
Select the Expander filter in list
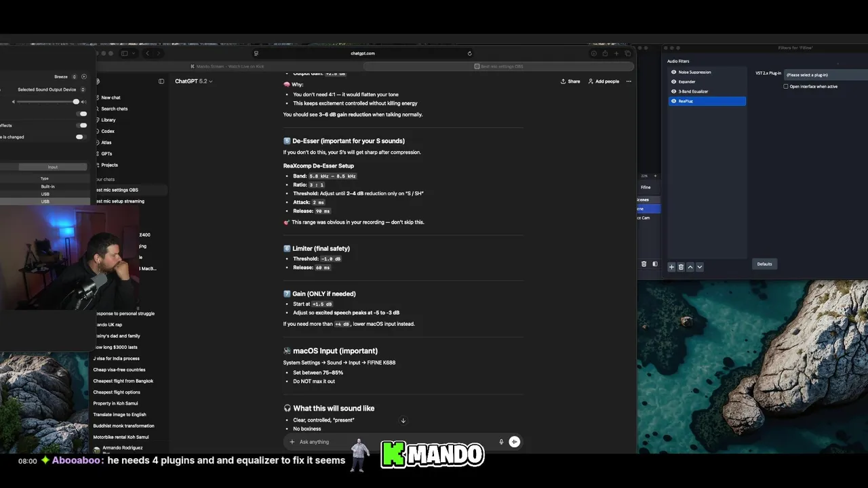pos(707,81)
